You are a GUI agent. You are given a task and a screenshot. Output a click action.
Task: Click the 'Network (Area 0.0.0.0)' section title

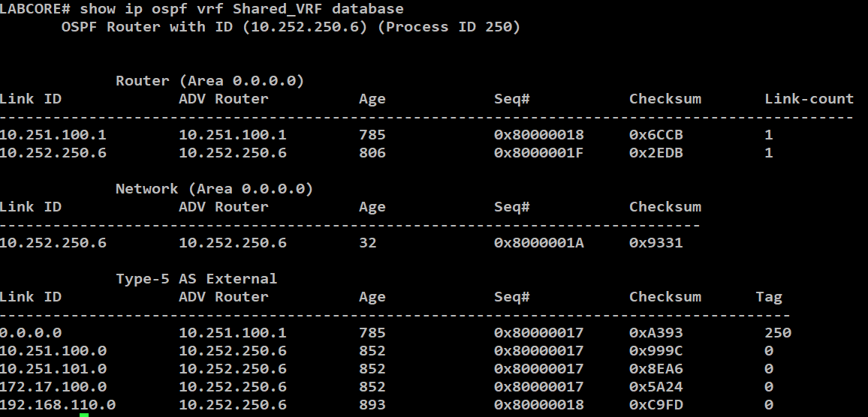pos(214,188)
